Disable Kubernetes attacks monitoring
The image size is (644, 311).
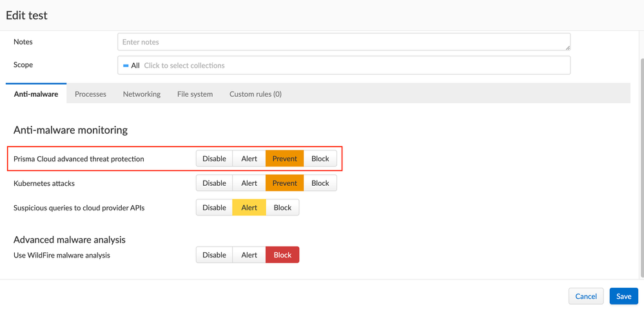214,183
